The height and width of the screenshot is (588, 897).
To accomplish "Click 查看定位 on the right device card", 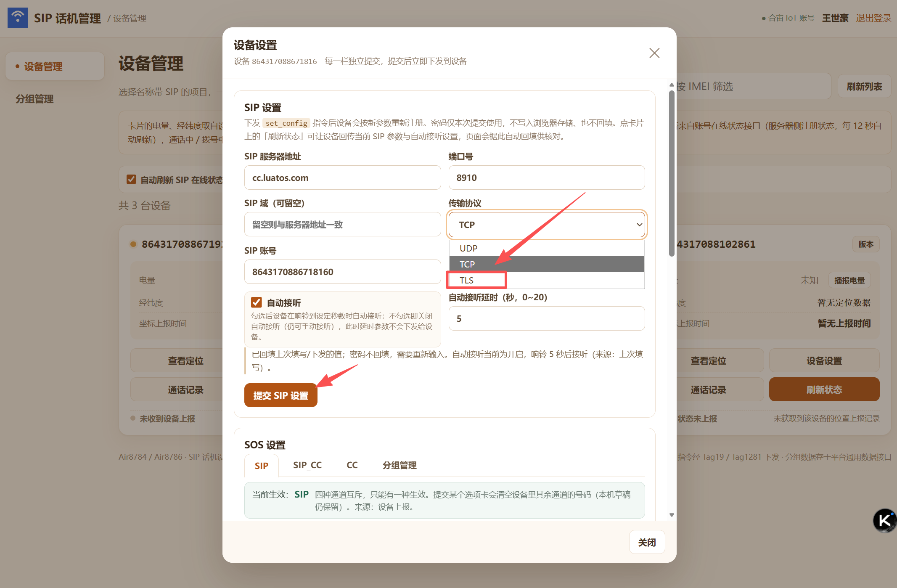I will tap(709, 360).
